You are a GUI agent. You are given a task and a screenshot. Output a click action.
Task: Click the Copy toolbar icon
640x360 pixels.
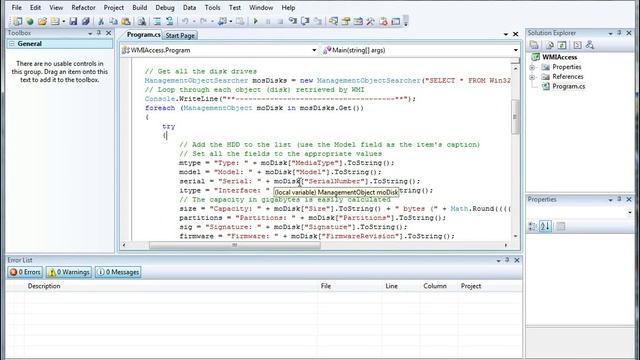tap(113, 21)
